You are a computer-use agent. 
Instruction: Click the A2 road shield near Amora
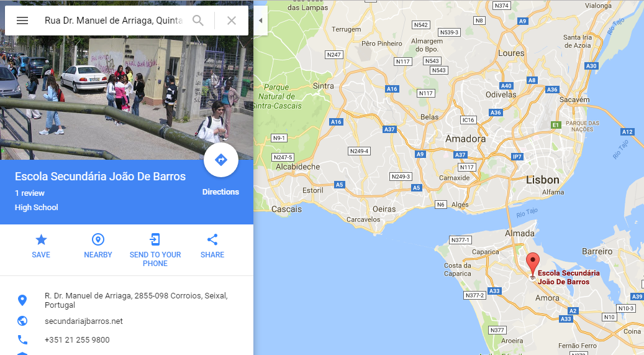pos(573,311)
